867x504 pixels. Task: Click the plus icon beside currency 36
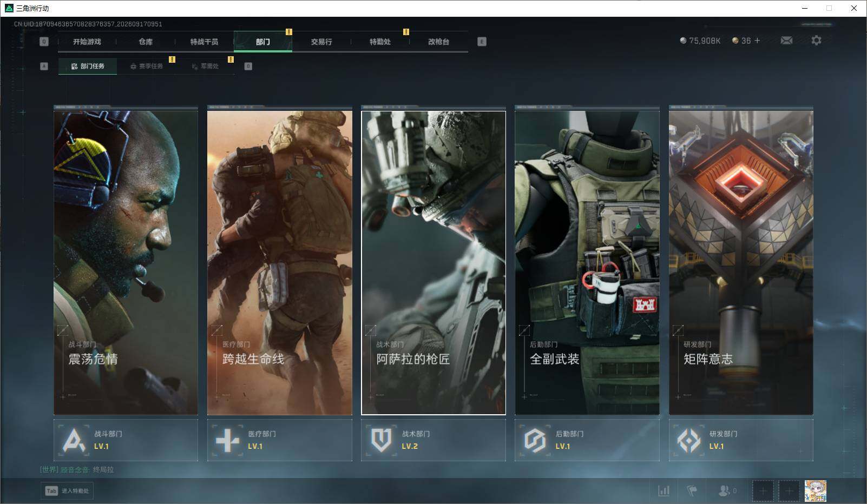coord(757,41)
